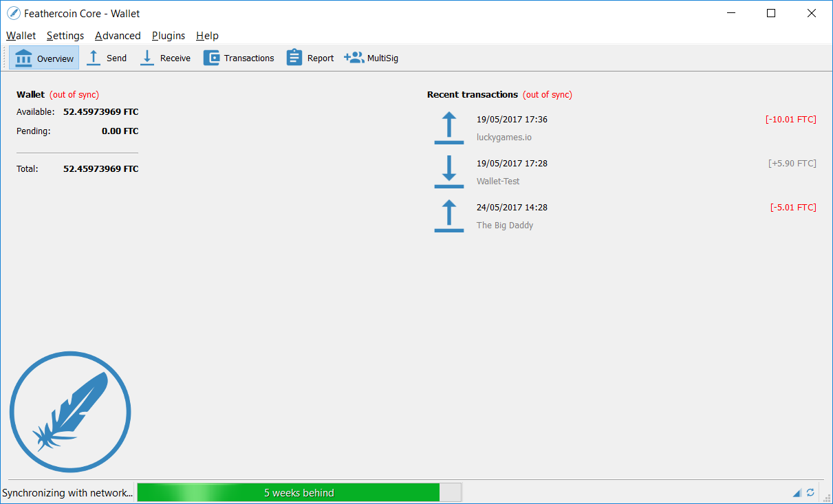This screenshot has height=504, width=833.
Task: Open the Help menu
Action: [207, 36]
